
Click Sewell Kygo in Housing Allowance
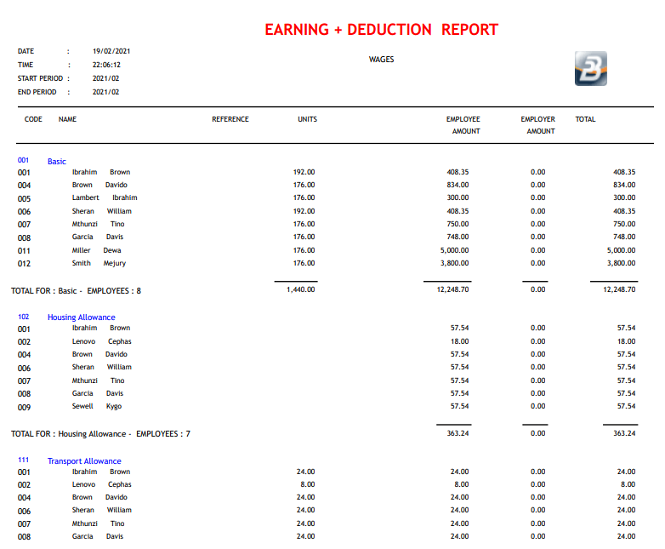pos(97,406)
